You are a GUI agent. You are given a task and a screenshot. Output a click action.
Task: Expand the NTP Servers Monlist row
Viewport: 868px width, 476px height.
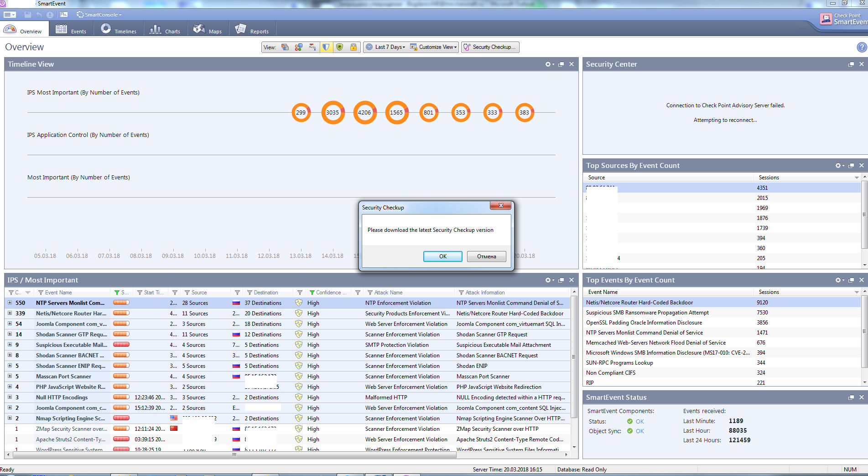coord(10,303)
